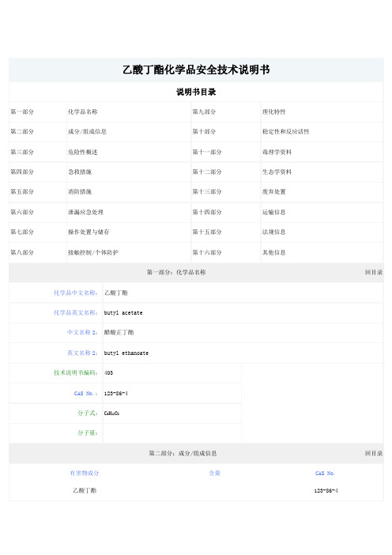Image resolution: width=392 pixels, height=555 pixels.
Task: Open the 操作处置与储存 contents entry
Action: point(89,232)
